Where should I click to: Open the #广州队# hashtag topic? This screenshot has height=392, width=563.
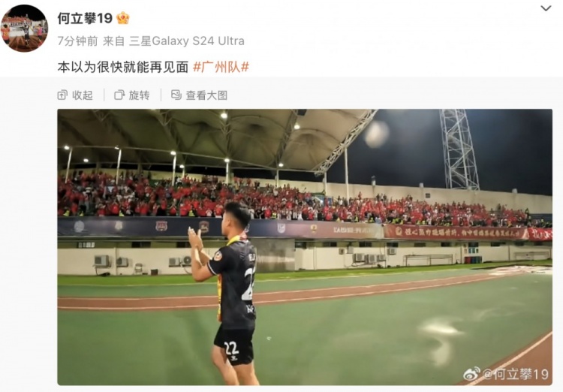coord(221,67)
